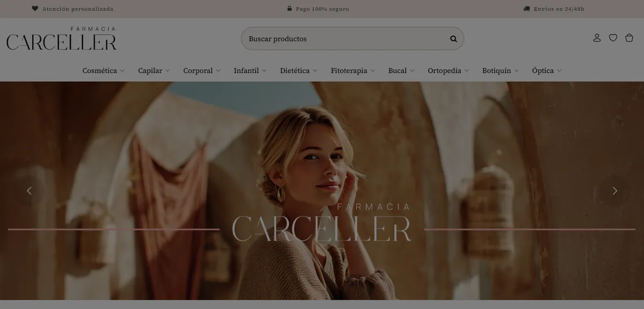Expand the Corporal dropdown chevron
644x309 pixels.
218,70
